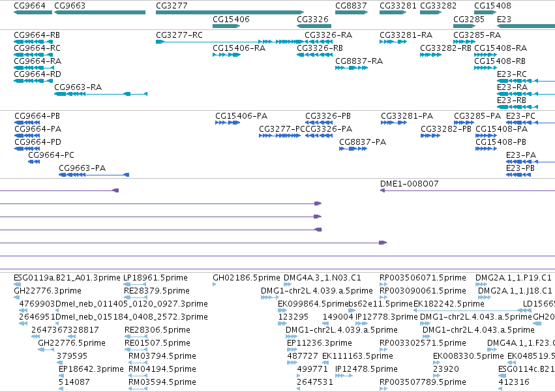This screenshot has width=555, height=392.
Task: Select EST RP003506071.5prime
Action: [x=423, y=278]
